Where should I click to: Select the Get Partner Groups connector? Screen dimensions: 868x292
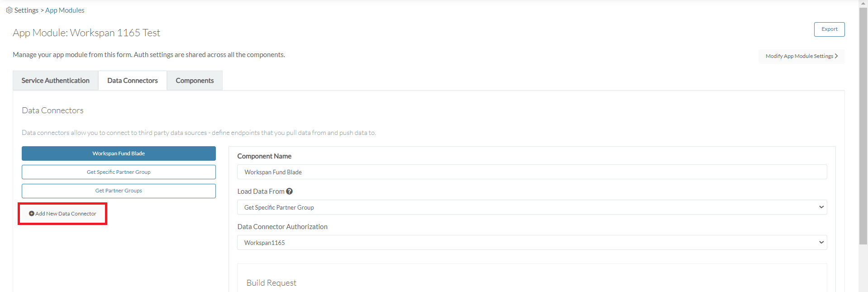tap(119, 191)
